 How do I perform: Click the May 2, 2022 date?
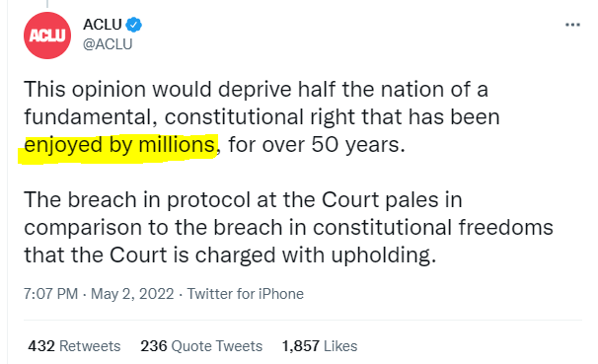(x=132, y=294)
